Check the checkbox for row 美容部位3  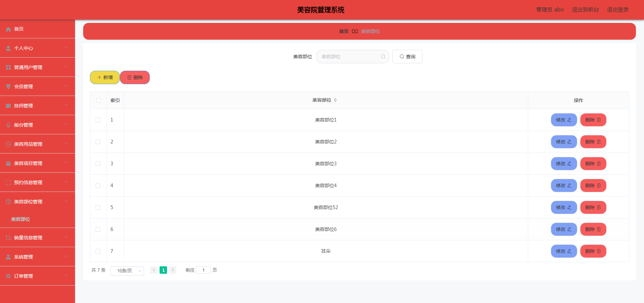[98, 164]
